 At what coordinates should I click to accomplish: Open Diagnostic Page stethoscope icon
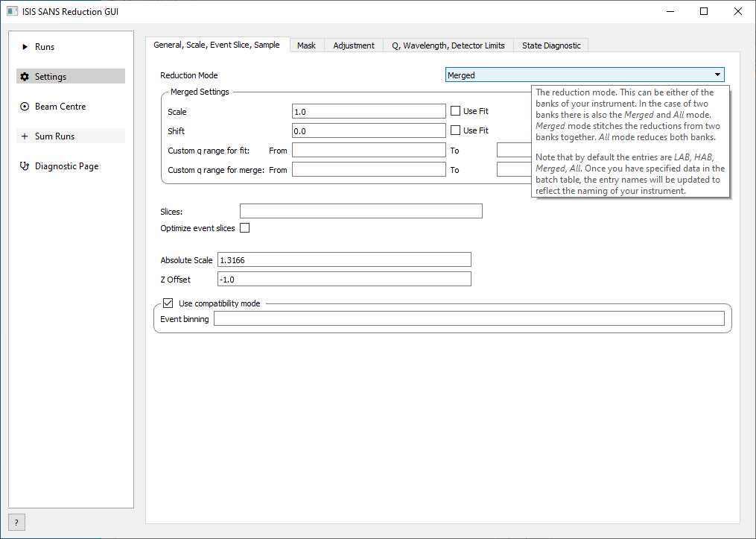(x=25, y=166)
